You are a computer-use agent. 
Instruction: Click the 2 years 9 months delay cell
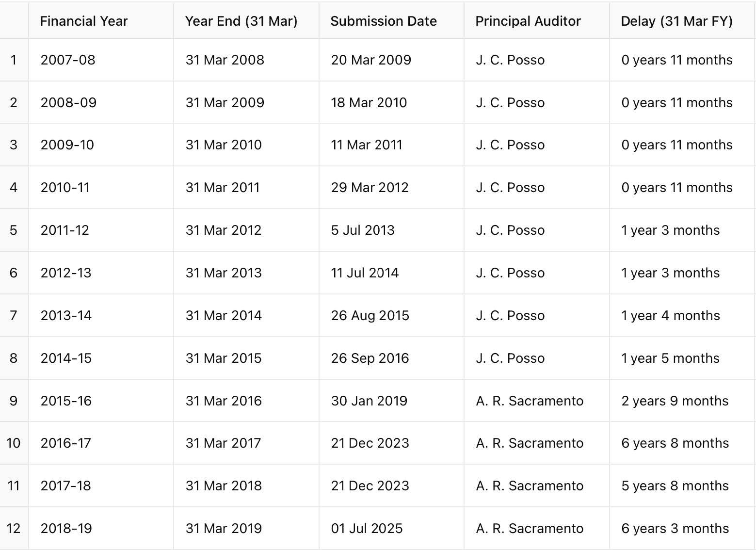pyautogui.click(x=675, y=401)
